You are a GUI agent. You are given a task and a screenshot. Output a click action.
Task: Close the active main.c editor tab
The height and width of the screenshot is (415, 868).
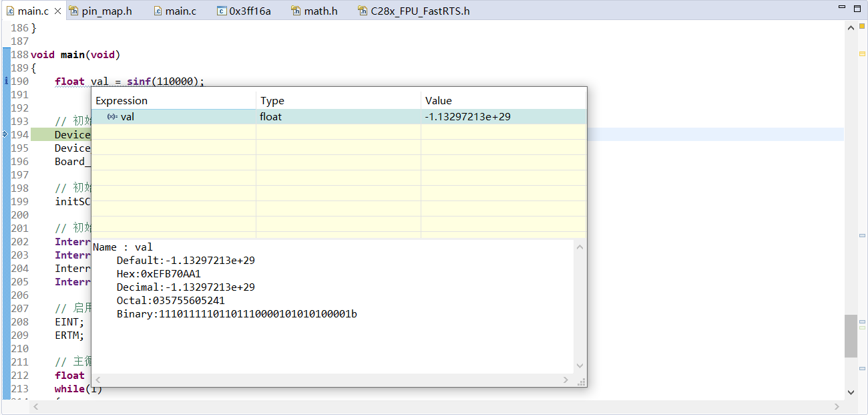pos(57,11)
